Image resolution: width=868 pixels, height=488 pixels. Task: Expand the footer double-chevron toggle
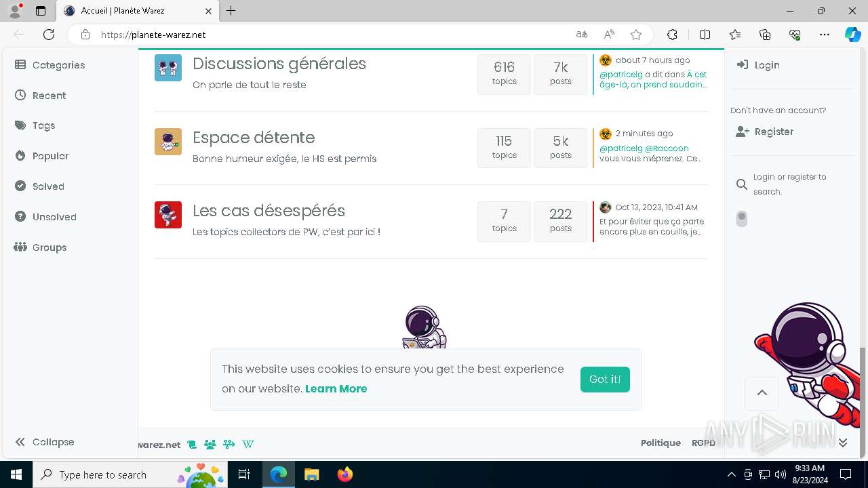(x=843, y=443)
